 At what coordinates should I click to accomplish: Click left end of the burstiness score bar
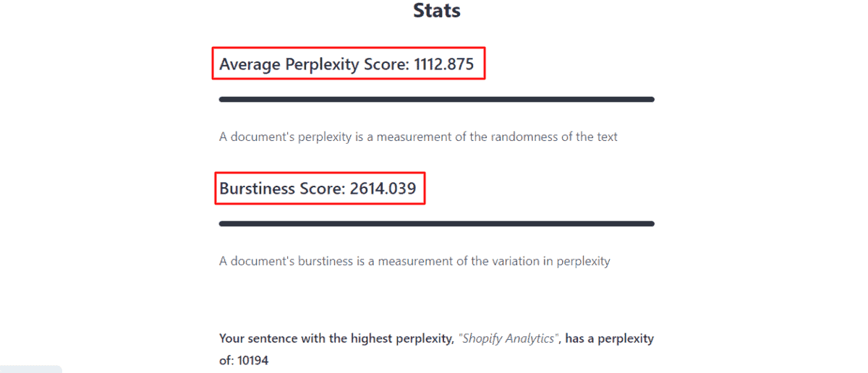coord(224,224)
